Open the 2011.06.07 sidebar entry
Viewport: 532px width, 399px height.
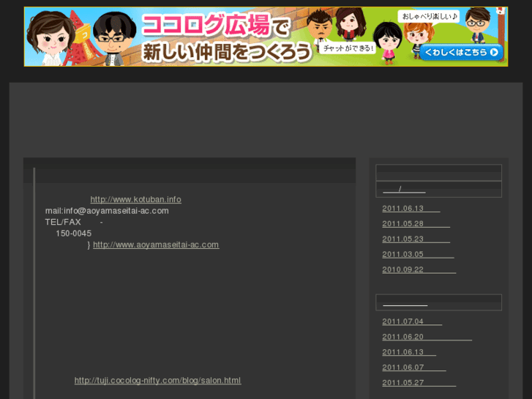[x=414, y=368]
